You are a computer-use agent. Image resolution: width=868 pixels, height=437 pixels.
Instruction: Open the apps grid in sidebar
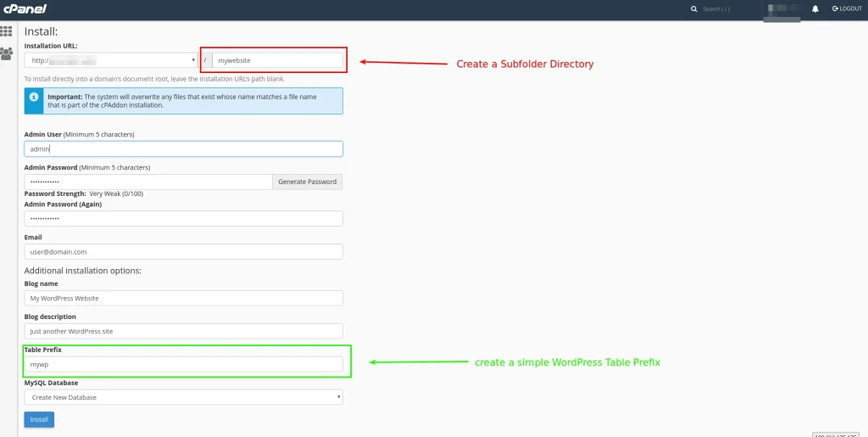[x=7, y=31]
